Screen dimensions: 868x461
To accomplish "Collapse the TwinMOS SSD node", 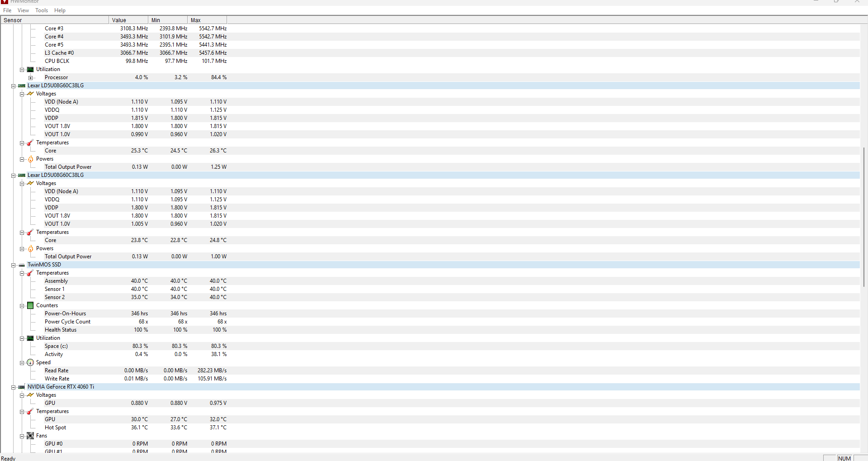I will pos(13,265).
